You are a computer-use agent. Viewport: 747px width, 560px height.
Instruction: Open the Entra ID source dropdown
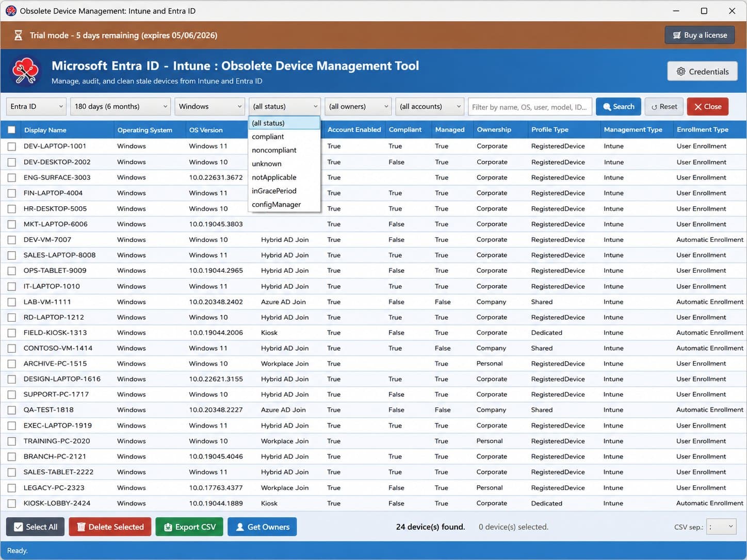36,107
